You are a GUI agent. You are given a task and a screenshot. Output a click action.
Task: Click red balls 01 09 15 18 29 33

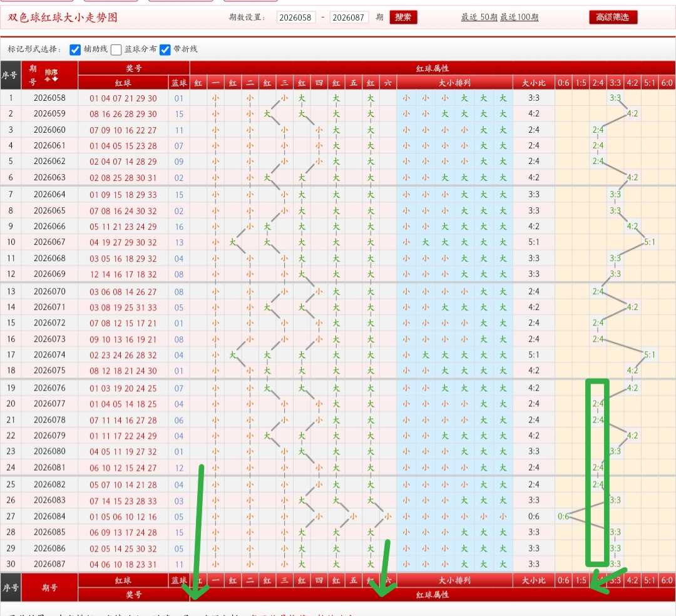point(123,195)
